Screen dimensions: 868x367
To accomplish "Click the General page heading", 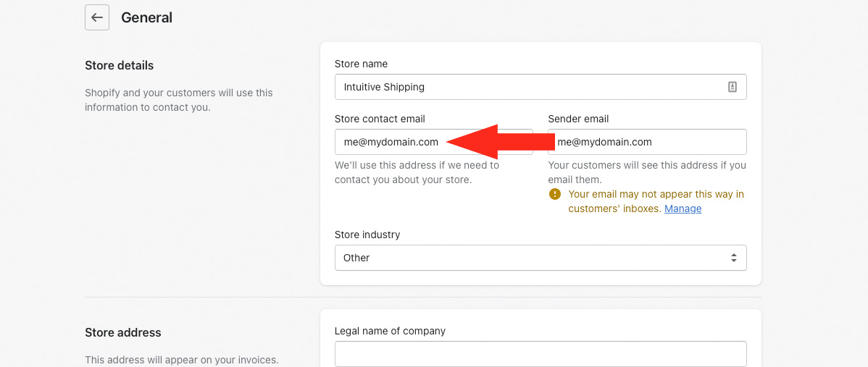I will [147, 17].
